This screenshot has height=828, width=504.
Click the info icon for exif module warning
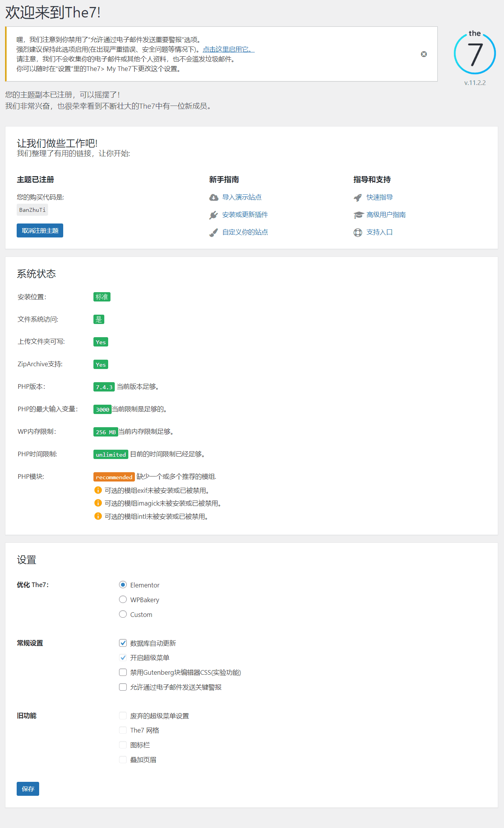click(98, 490)
